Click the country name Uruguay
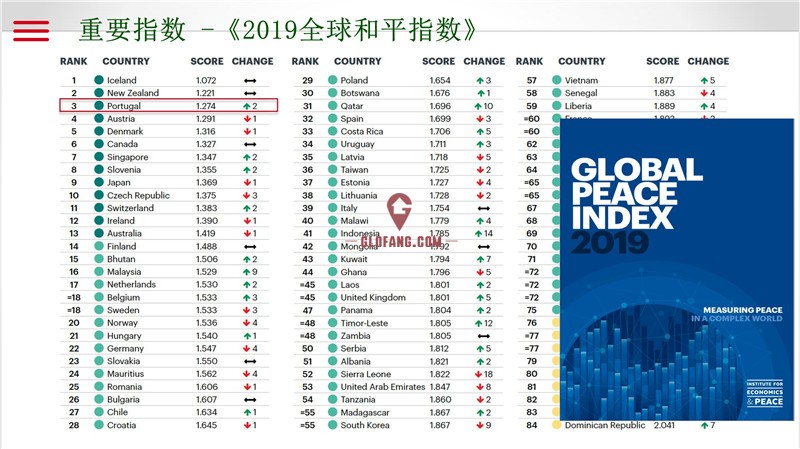 tap(357, 144)
